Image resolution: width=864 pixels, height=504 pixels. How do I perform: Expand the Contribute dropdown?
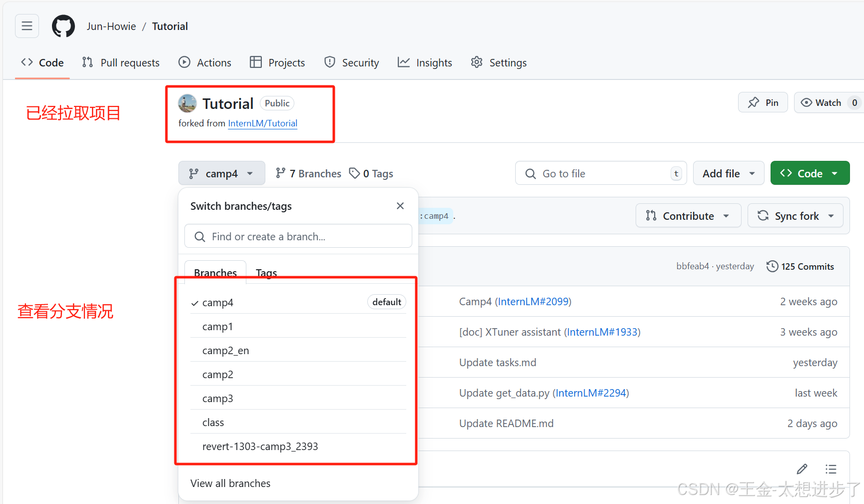(x=688, y=216)
